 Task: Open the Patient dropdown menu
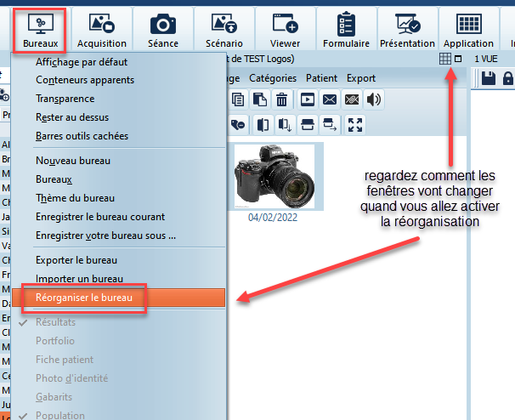[x=321, y=78]
